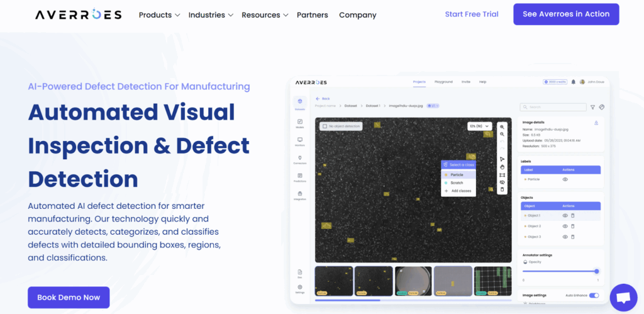The width and height of the screenshot is (644, 314).
Task: Expand the Products menu
Action: click(159, 15)
